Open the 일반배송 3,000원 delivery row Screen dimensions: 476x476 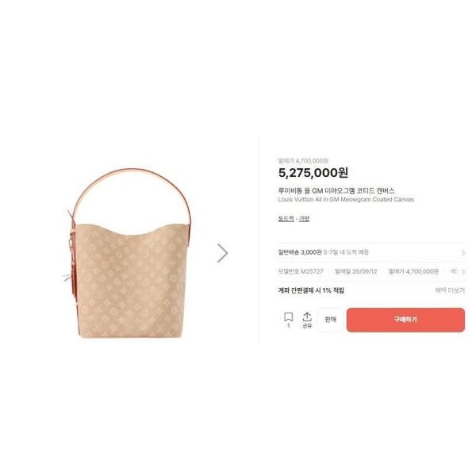pyautogui.click(x=371, y=252)
